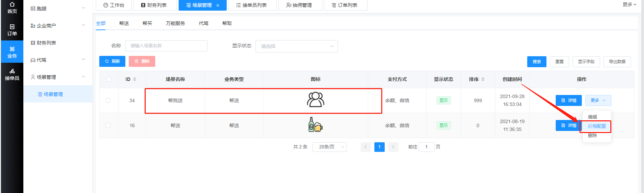Viewport: 644px width, 193px height.
Task: Open the 显示状态 select dropdown
Action: click(297, 46)
